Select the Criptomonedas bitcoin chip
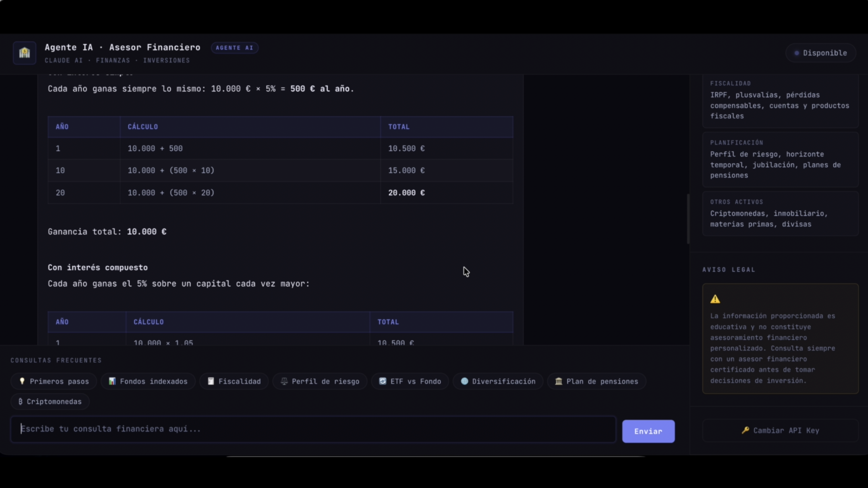 click(50, 402)
